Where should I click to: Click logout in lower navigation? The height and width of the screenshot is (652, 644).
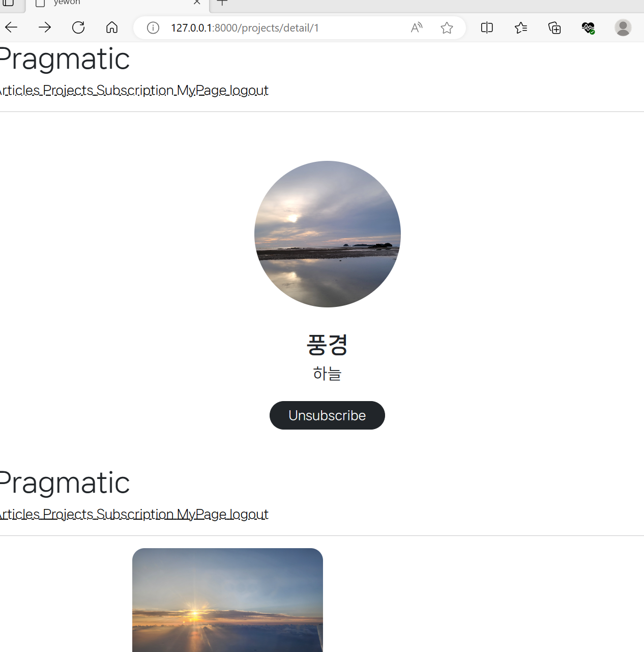coord(249,514)
